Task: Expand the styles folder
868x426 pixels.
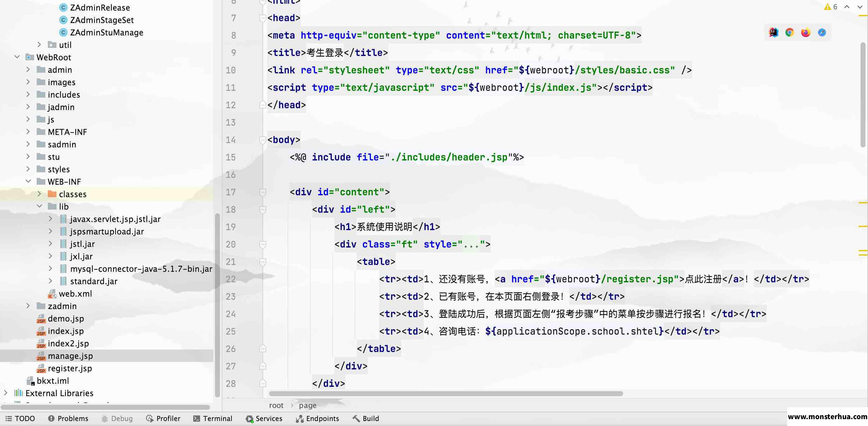Action: point(28,169)
